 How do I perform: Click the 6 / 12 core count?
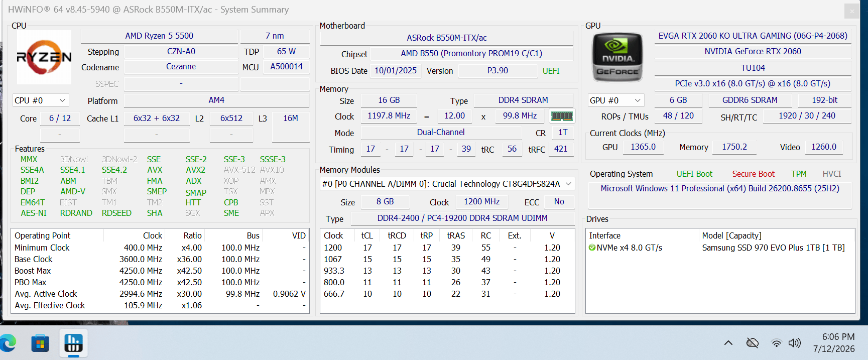(60, 118)
